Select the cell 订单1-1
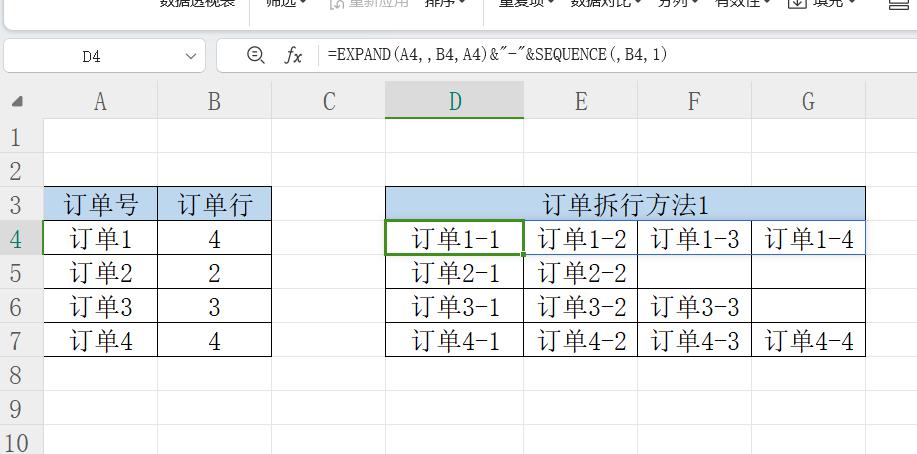The image size is (917, 454). click(454, 238)
